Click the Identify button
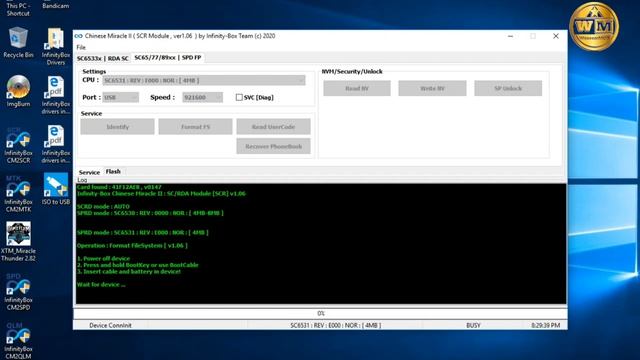The height and width of the screenshot is (360, 640). [x=118, y=127]
